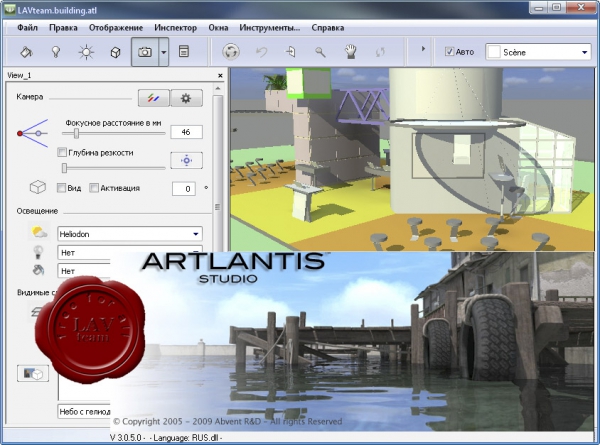Open the Lights bulb inspector
Viewport: 600px width, 445px height.
click(56, 52)
